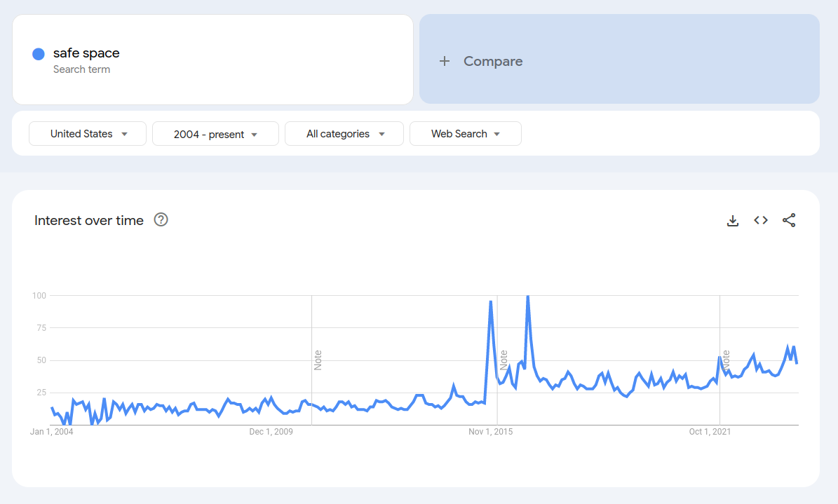Screen dimensions: 838x504
Task: Download the interest over time CSV
Action: point(733,220)
